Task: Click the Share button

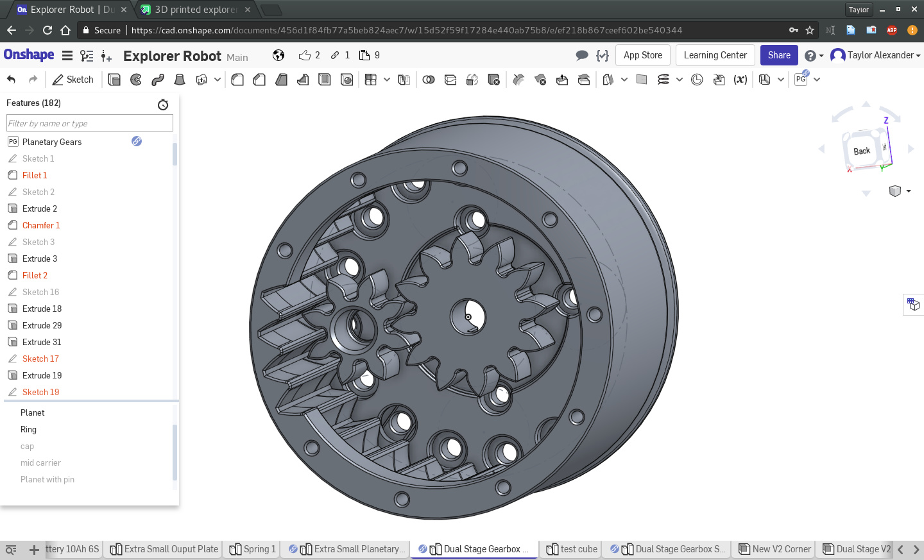Action: [x=779, y=55]
